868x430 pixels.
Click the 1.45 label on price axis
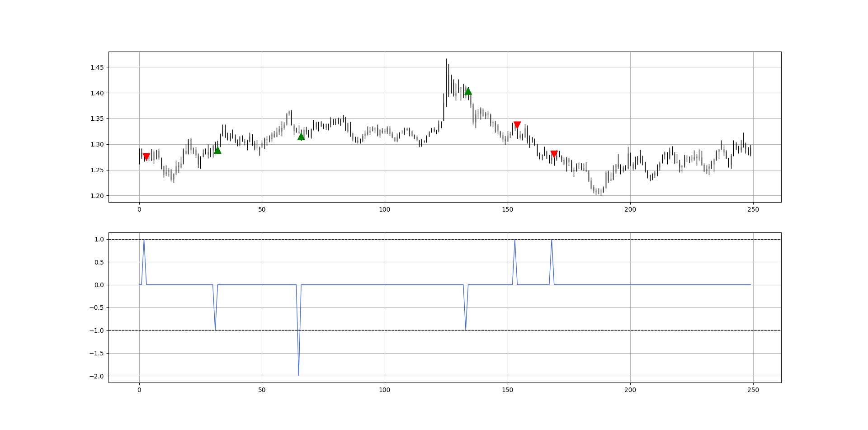pos(97,67)
